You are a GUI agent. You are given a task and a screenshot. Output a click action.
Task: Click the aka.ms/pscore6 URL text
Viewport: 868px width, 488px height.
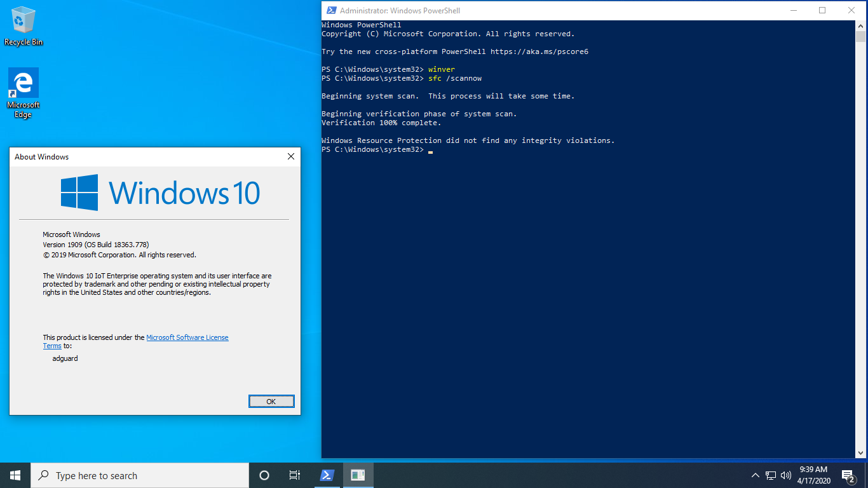539,51
